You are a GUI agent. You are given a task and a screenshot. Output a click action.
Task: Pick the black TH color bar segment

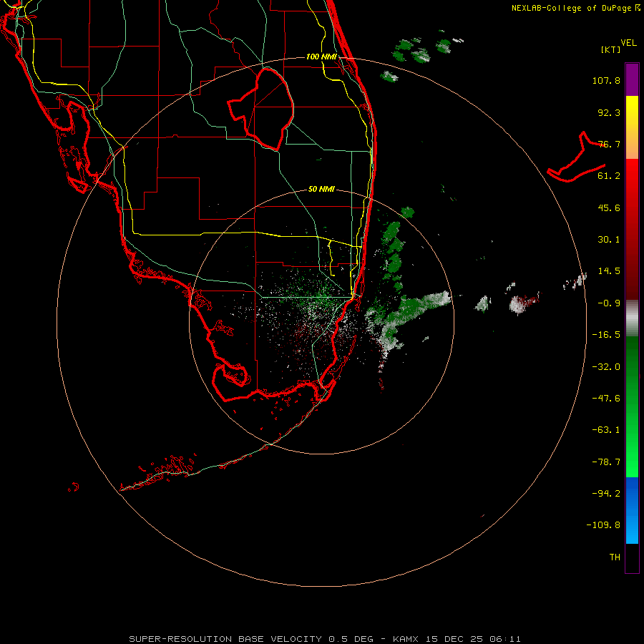[632, 558]
